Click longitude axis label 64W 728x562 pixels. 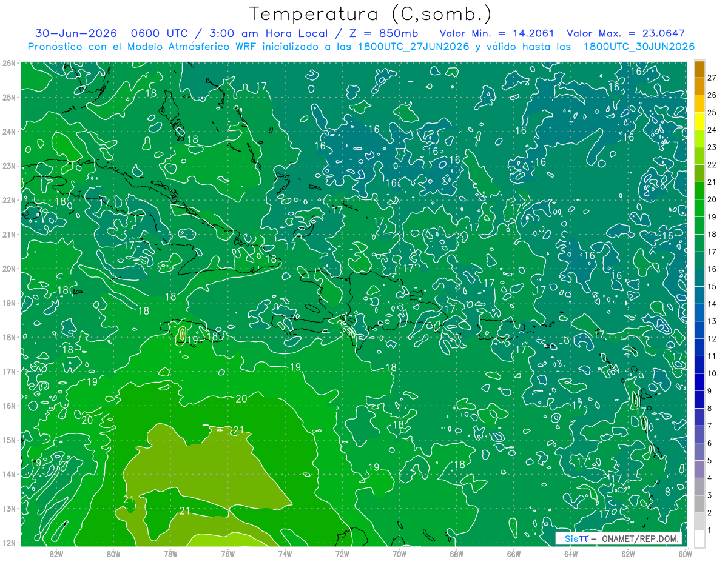(x=571, y=554)
